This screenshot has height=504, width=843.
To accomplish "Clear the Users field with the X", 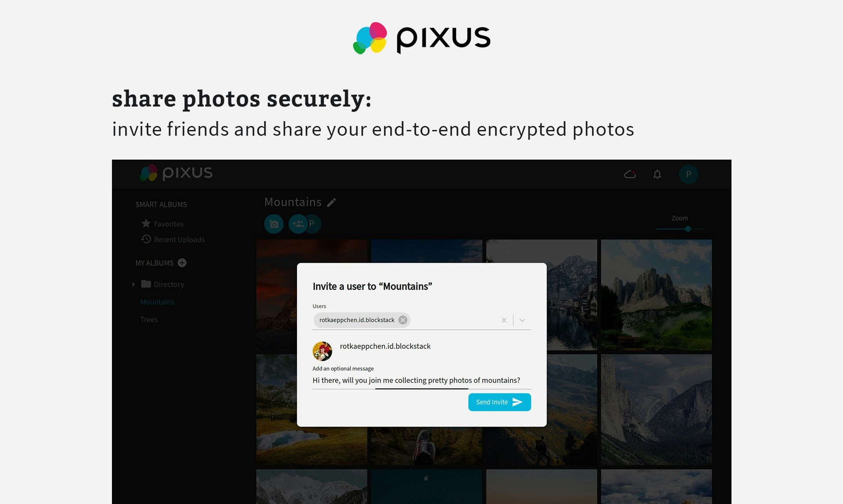I will click(x=504, y=320).
